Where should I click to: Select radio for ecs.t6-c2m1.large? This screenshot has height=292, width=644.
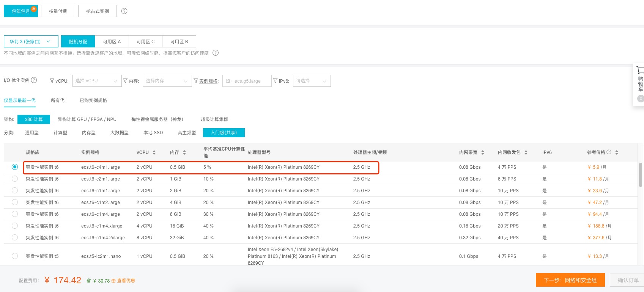pyautogui.click(x=15, y=179)
